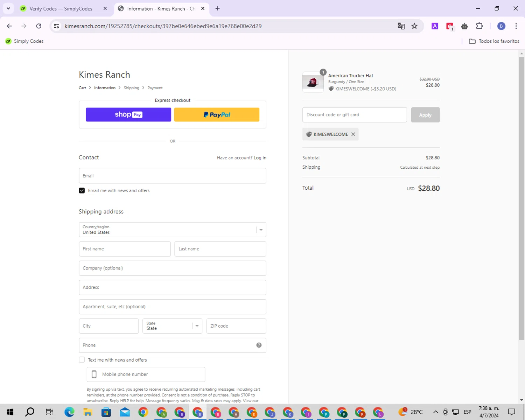
Task: Select the Information - Kimes Ranch tab
Action: 161,8
